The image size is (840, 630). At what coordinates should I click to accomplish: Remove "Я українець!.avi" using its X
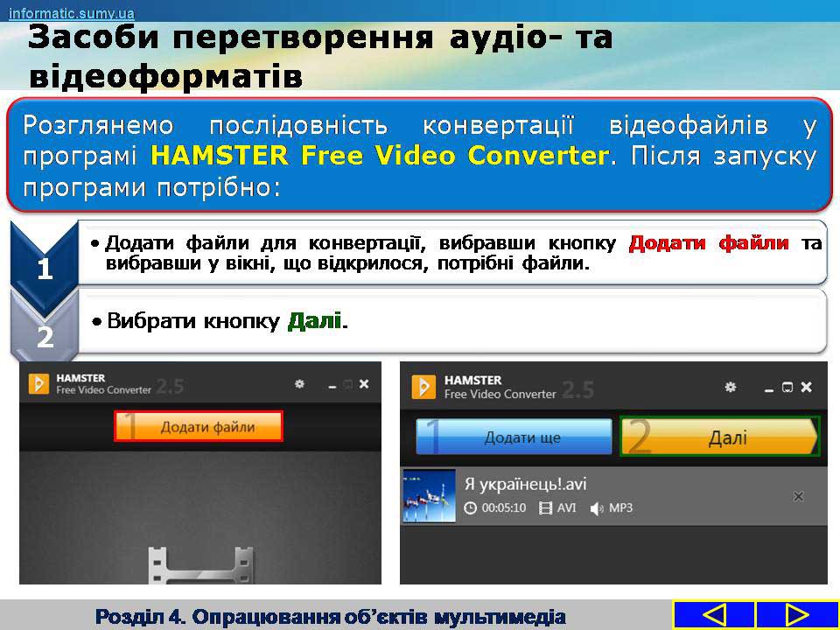798,496
